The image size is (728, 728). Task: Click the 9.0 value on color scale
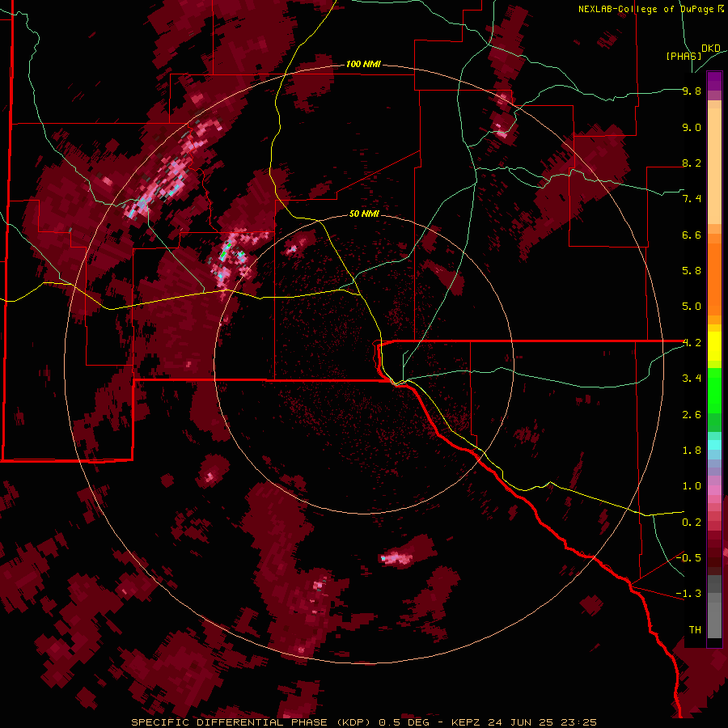click(692, 127)
